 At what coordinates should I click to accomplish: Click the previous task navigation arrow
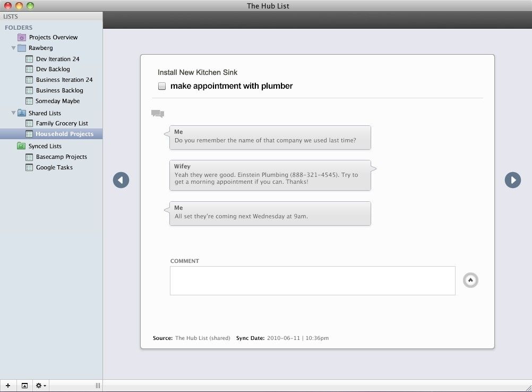(x=121, y=180)
